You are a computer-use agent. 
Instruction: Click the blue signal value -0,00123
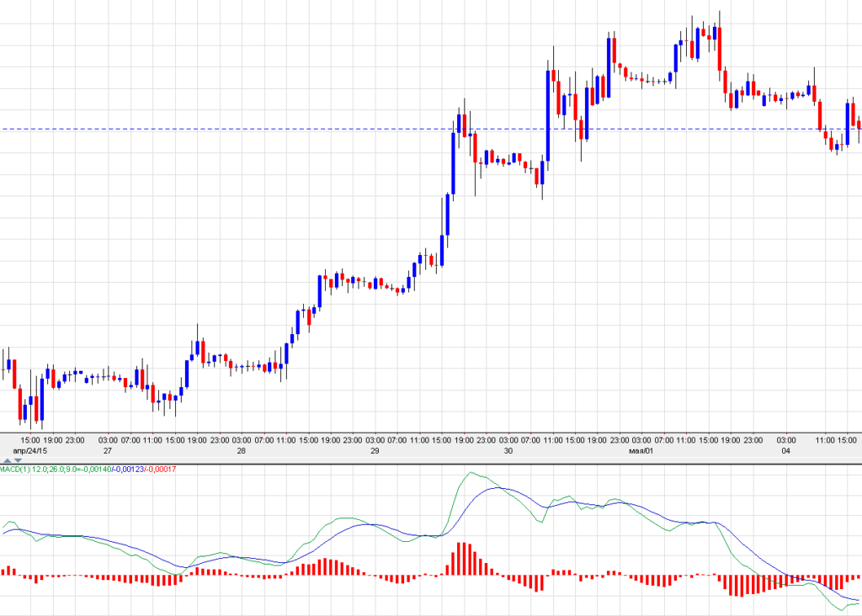(128, 469)
